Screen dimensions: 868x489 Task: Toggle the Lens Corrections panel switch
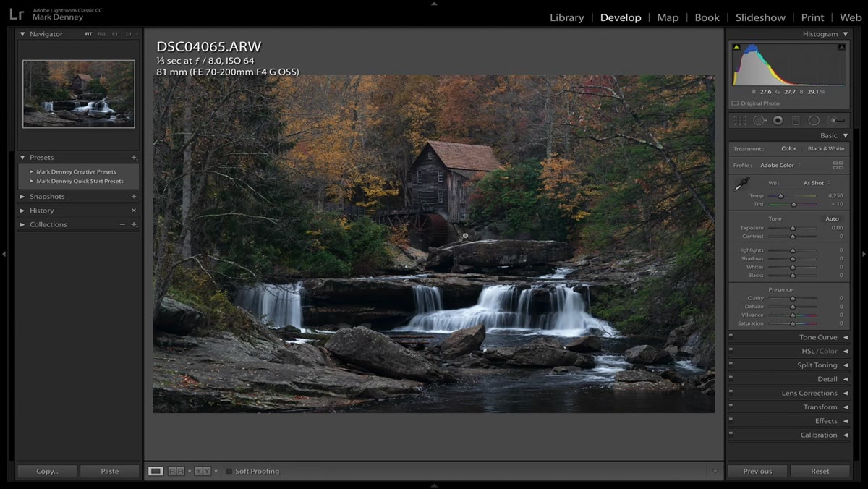[x=731, y=393]
